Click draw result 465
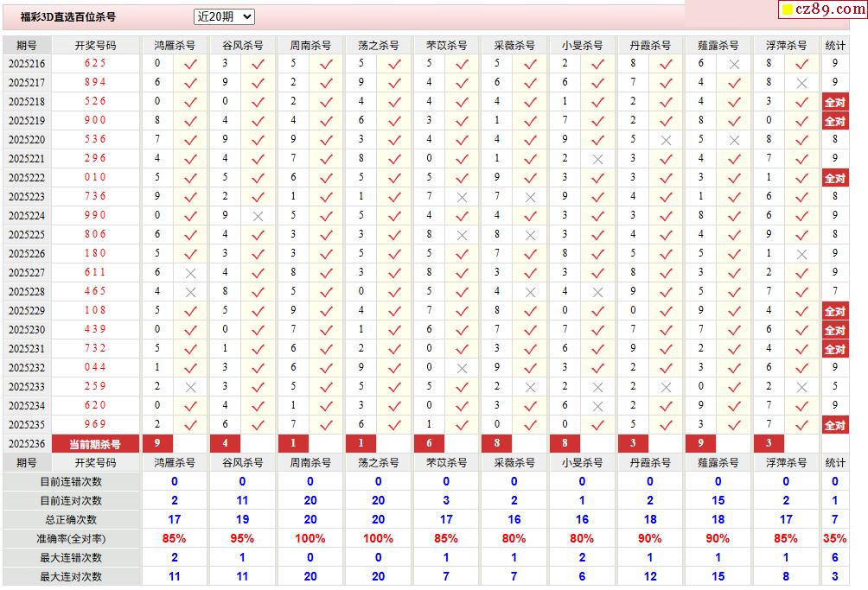 click(x=95, y=291)
